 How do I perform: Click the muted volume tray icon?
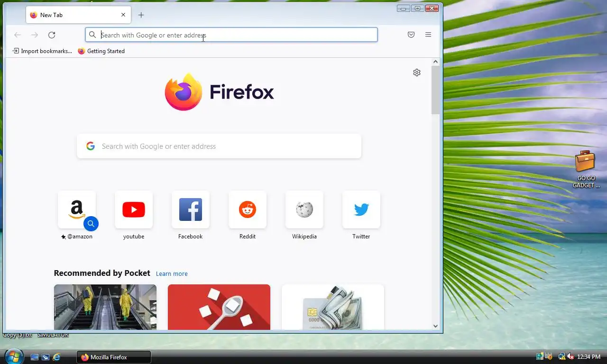pos(570,357)
